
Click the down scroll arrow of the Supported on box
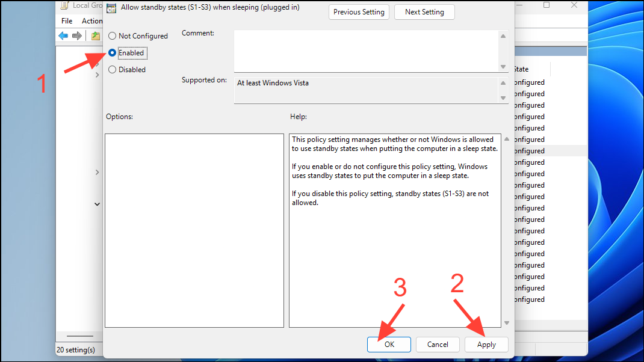(x=504, y=97)
